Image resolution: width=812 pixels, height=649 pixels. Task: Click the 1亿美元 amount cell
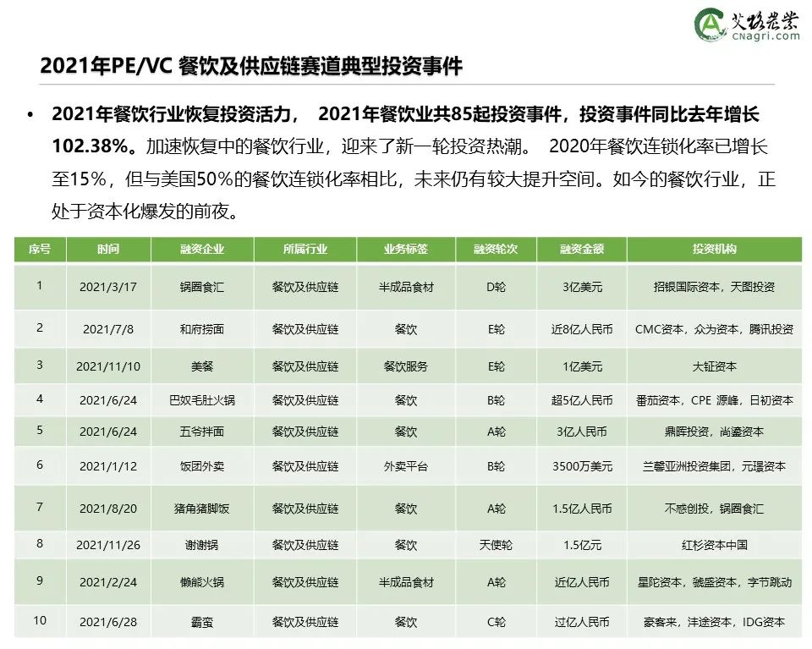pos(582,366)
